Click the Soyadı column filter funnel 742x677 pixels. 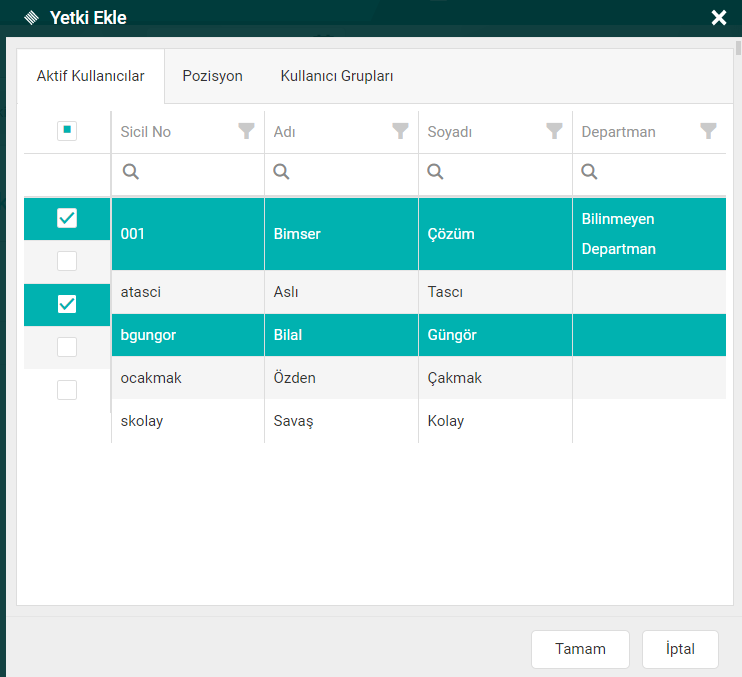click(554, 131)
